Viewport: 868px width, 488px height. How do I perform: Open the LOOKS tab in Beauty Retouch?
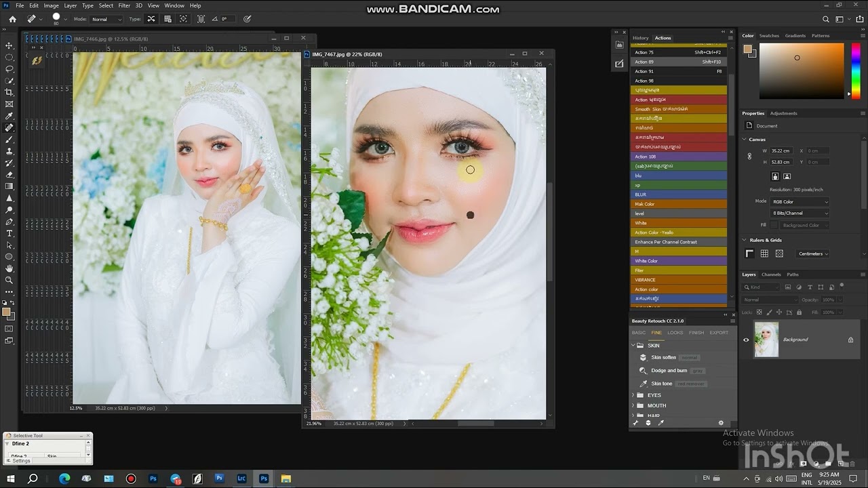(675, 333)
